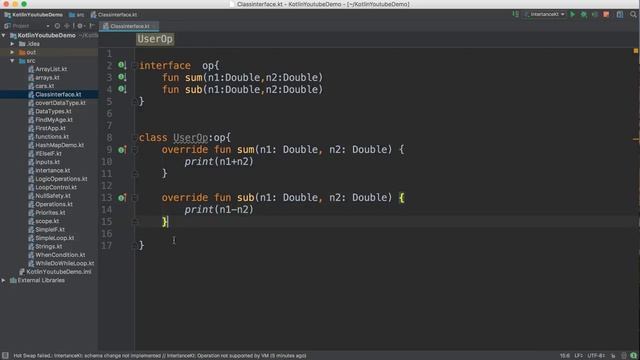Click the UserOp class name in code
This screenshot has height=360, width=640.
click(x=190, y=138)
